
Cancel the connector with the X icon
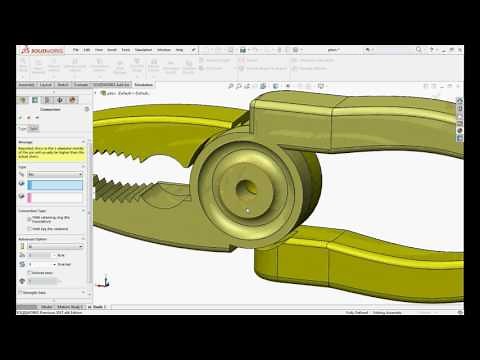click(29, 118)
